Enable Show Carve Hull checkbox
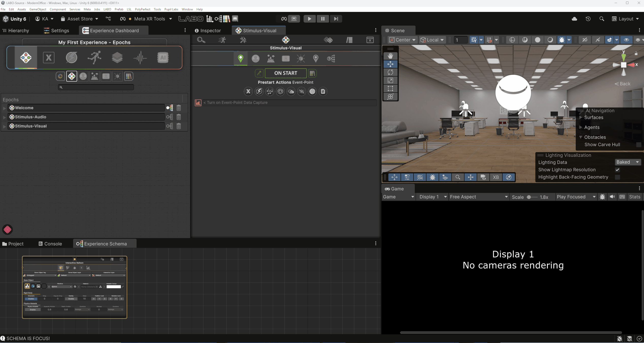Image resolution: width=644 pixels, height=343 pixels. click(639, 145)
